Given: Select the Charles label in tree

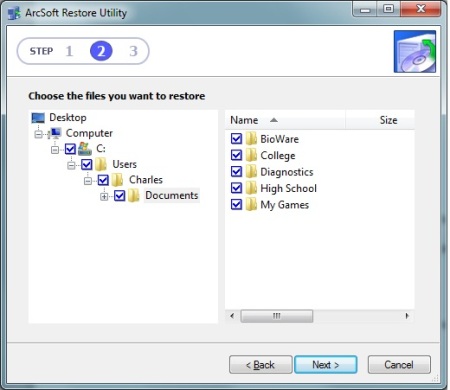Looking at the screenshot, I should (146, 180).
